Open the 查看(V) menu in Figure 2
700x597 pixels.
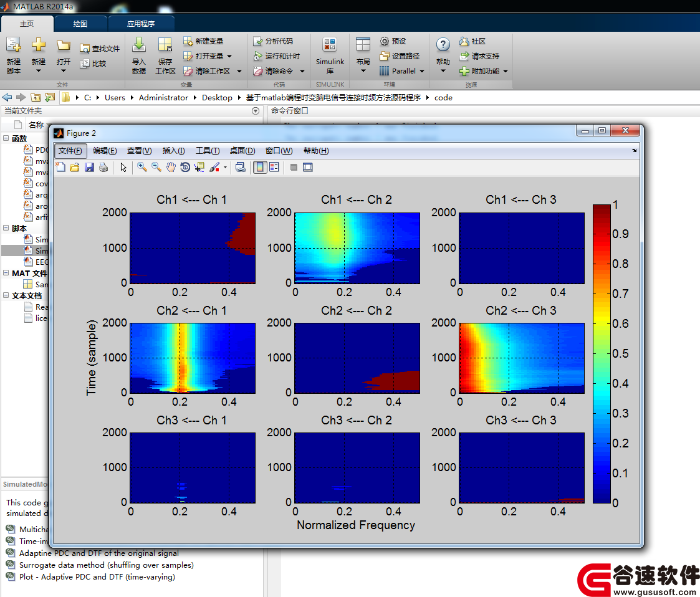[x=139, y=151]
